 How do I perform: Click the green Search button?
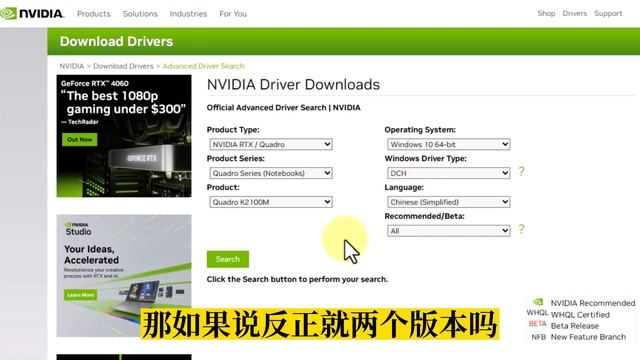pyautogui.click(x=228, y=259)
